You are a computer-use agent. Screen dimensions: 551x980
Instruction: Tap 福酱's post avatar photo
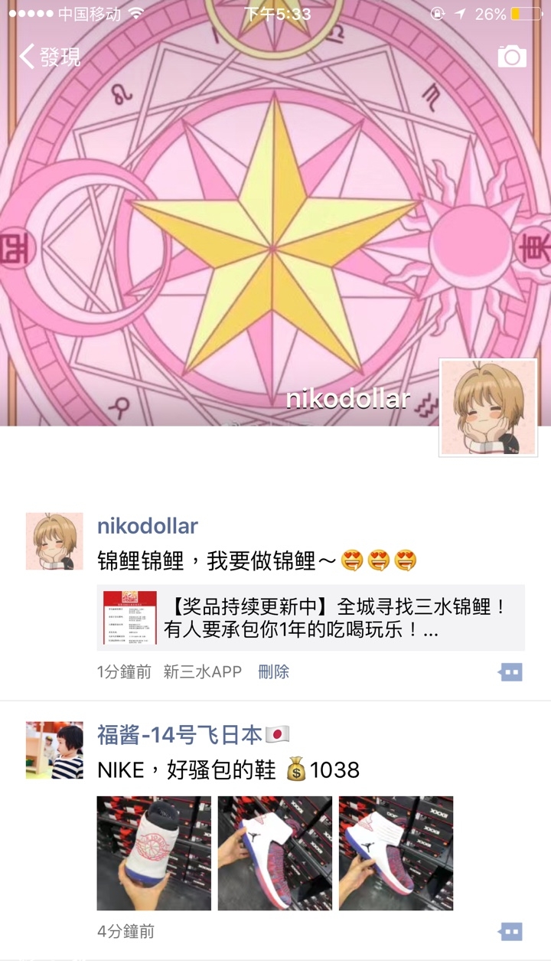point(54,750)
